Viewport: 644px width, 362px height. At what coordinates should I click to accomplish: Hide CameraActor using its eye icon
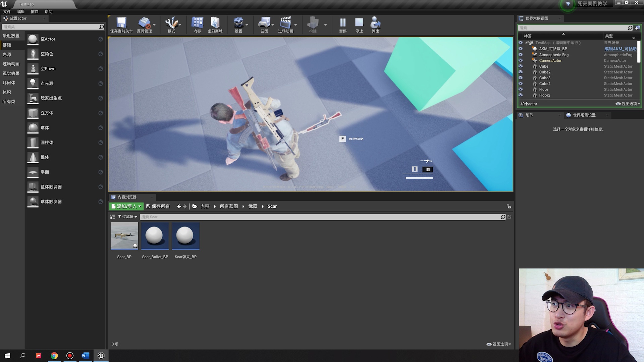click(x=521, y=60)
